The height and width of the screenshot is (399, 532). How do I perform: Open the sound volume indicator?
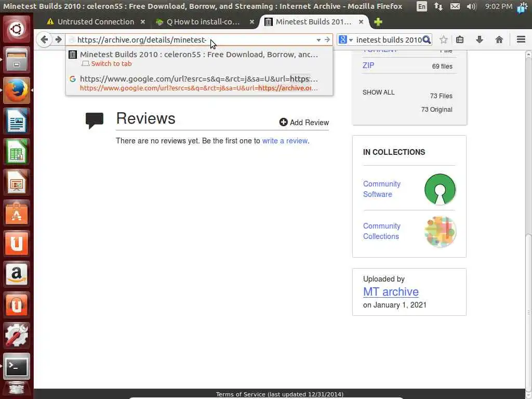[x=472, y=6]
